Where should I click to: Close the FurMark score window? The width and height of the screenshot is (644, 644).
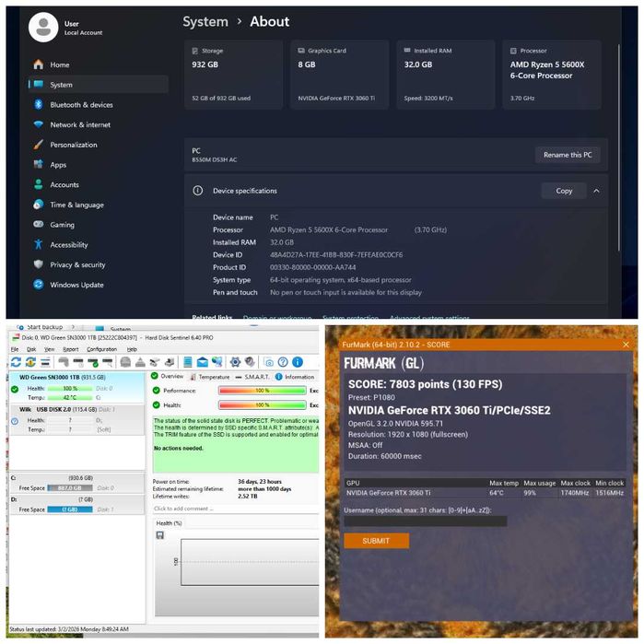pos(626,345)
